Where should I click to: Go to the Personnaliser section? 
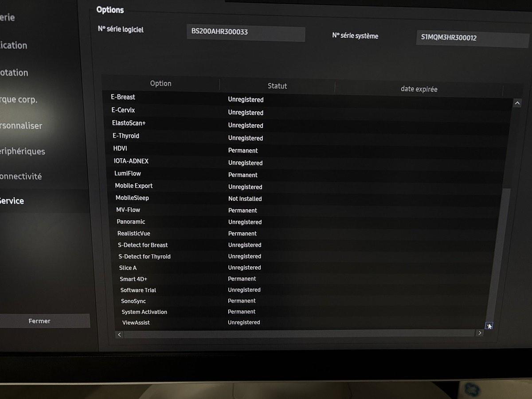click(x=21, y=126)
